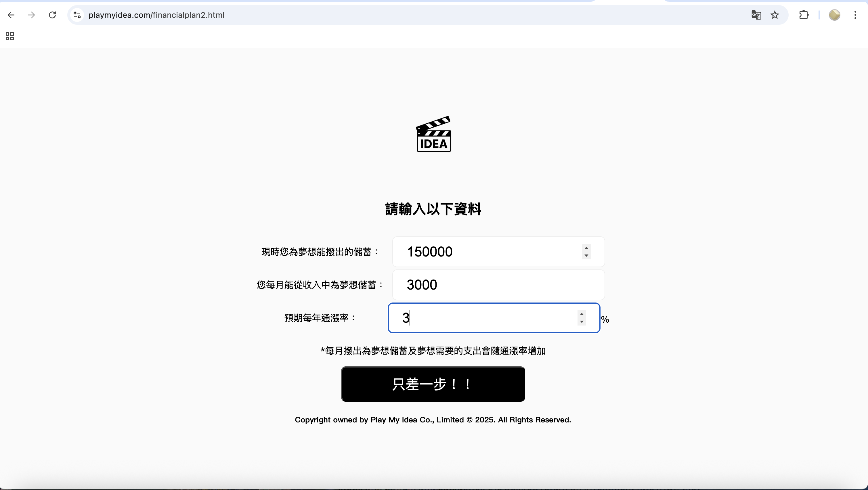Open Chrome's three-dot menu
Image resolution: width=868 pixels, height=490 pixels.
(855, 15)
